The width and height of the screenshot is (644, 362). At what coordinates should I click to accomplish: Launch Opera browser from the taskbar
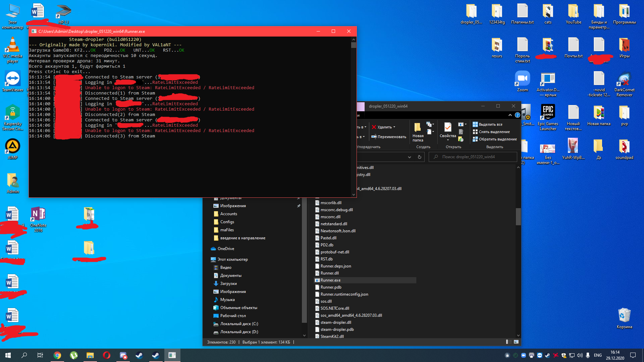[x=107, y=355]
